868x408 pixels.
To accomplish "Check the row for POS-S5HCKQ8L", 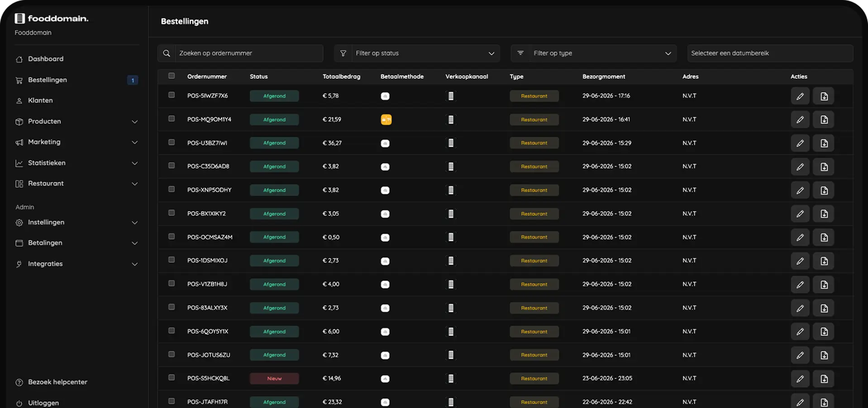I will coord(172,378).
